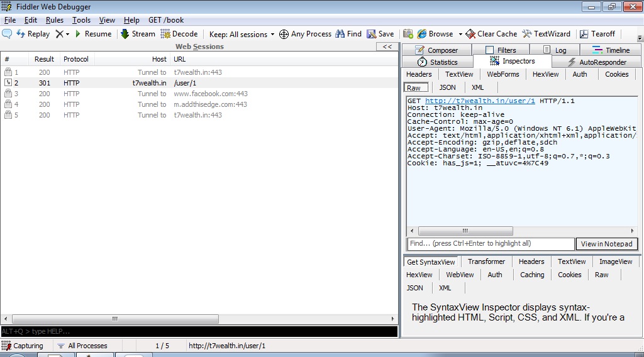Tick the Filters tab checkbox
The height and width of the screenshot is (357, 644).
(490, 50)
